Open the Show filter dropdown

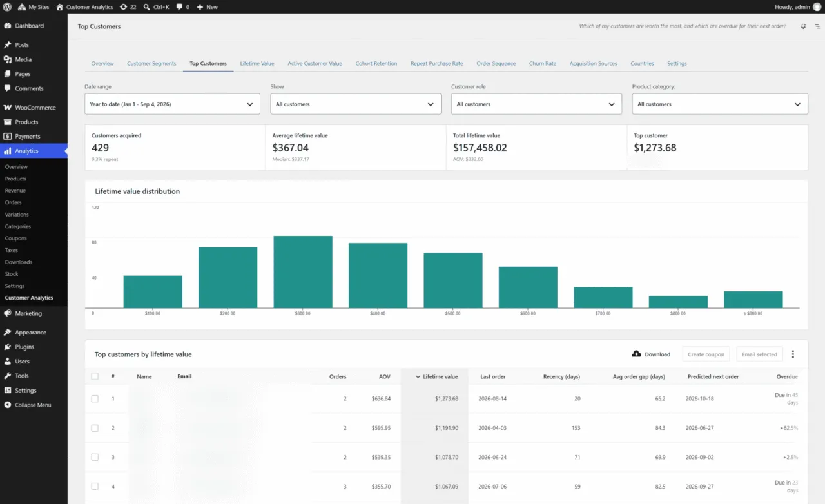point(356,104)
